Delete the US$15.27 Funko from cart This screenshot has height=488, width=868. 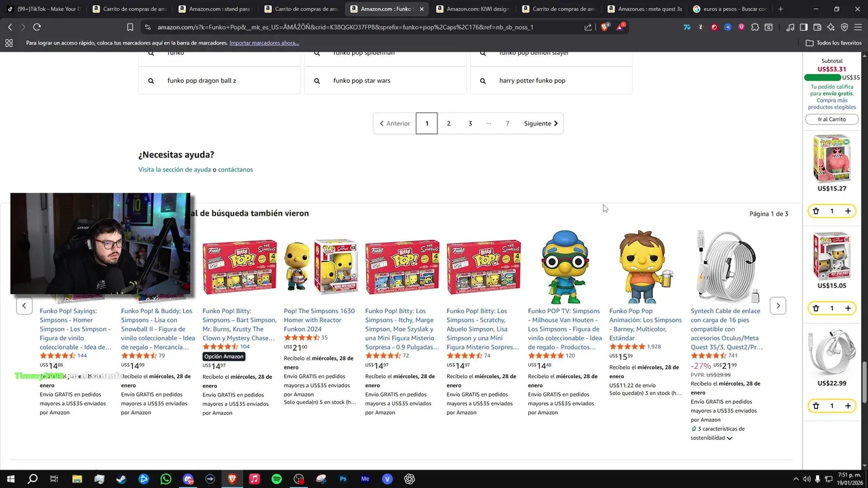tap(816, 211)
